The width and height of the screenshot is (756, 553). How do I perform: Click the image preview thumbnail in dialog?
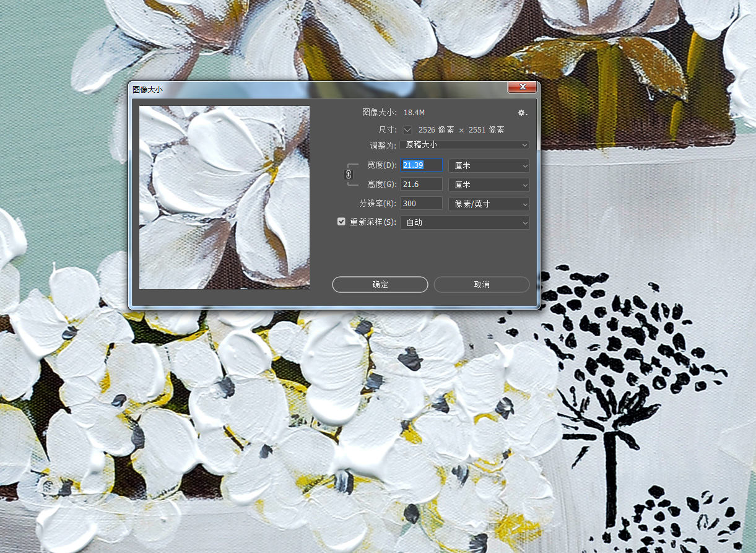point(225,198)
